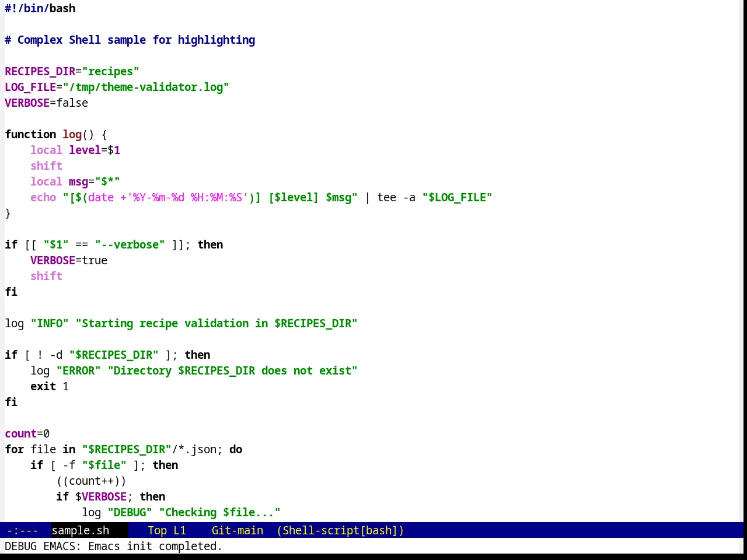
Task: Click the Git-main version control indicator
Action: [x=238, y=530]
